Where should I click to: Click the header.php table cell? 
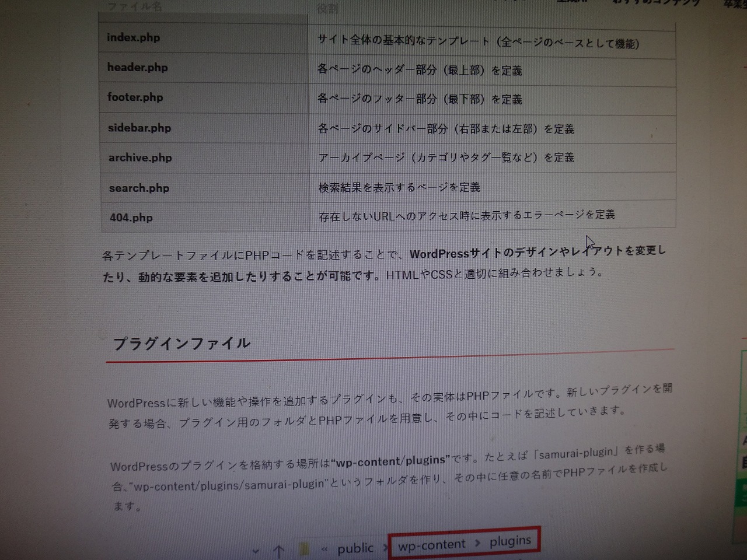(x=204, y=68)
